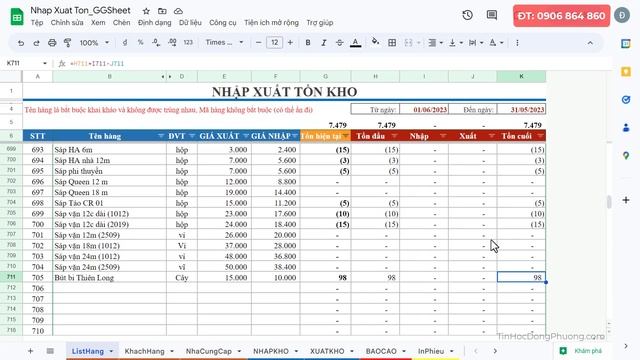Check cloud save status icon
This screenshot has width=640, height=360.
click(x=178, y=11)
